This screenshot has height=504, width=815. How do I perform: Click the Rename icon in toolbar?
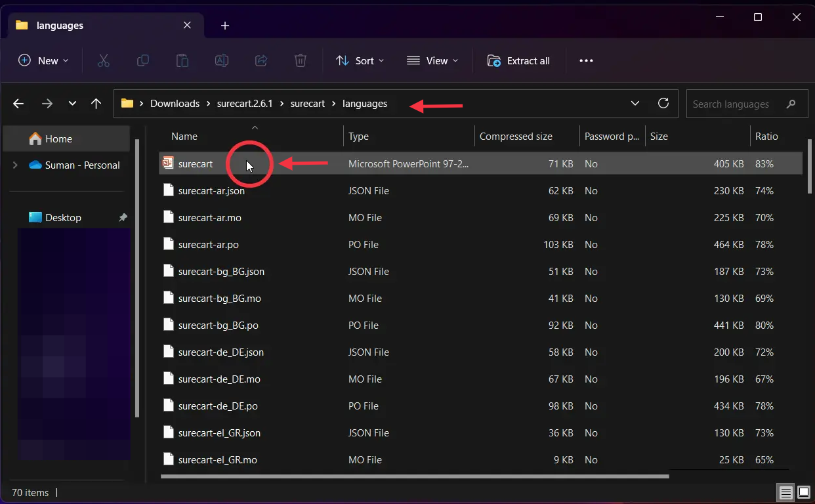pyautogui.click(x=222, y=60)
